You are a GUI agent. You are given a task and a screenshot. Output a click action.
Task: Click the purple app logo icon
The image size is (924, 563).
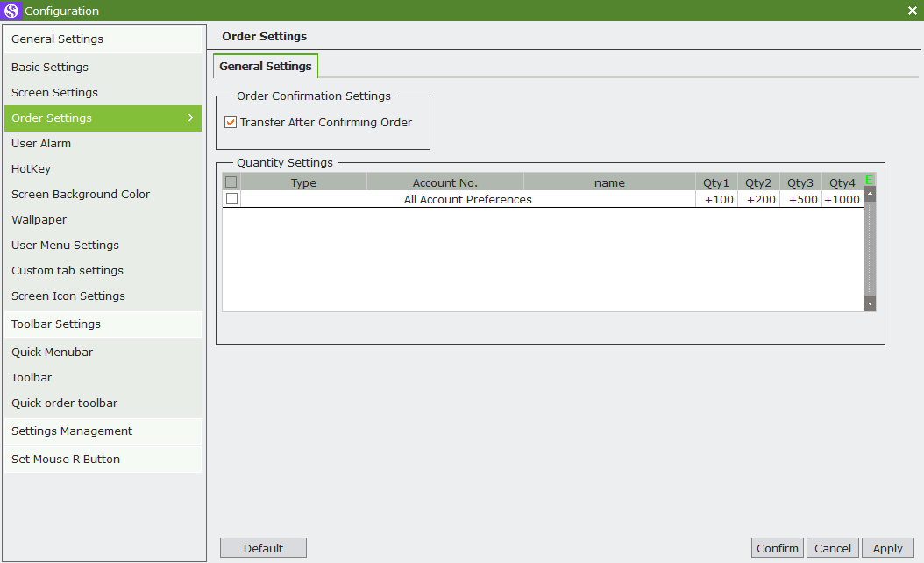[x=11, y=11]
